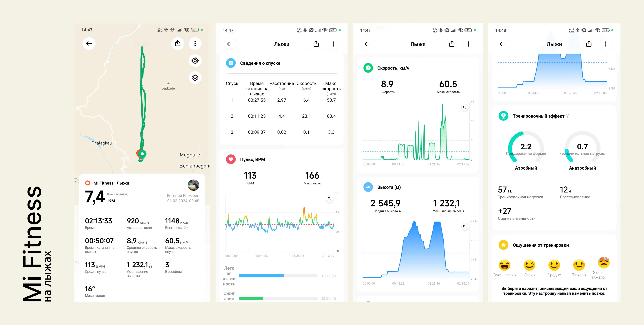Select Легко feeling emoji
644x325 pixels.
tap(529, 265)
